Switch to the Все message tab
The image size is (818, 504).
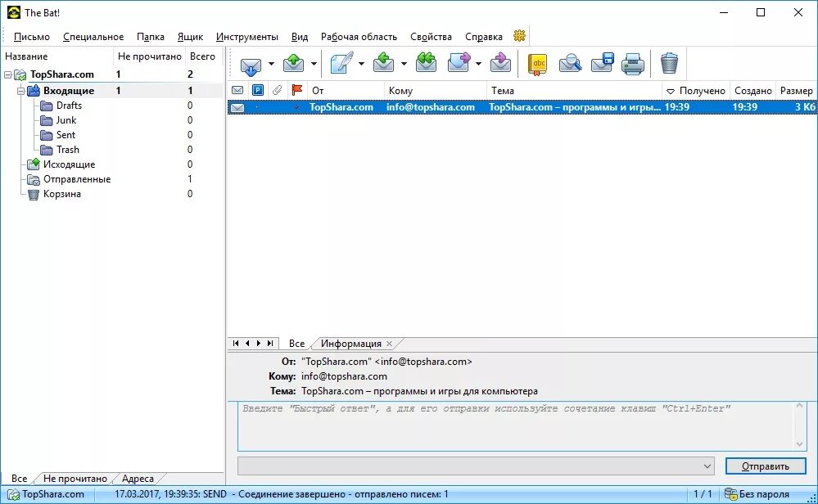pos(296,344)
